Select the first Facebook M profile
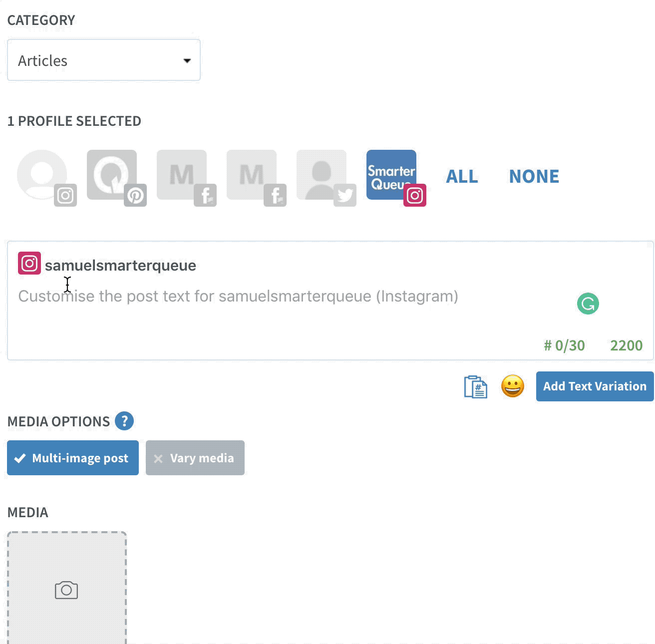Image resolution: width=655 pixels, height=644 pixels. pos(182,175)
